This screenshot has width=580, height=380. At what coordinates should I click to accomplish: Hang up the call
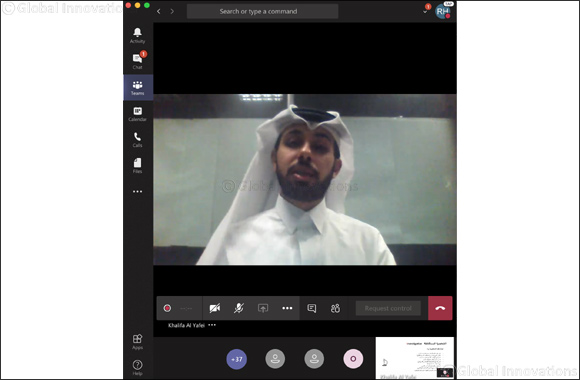(x=440, y=308)
